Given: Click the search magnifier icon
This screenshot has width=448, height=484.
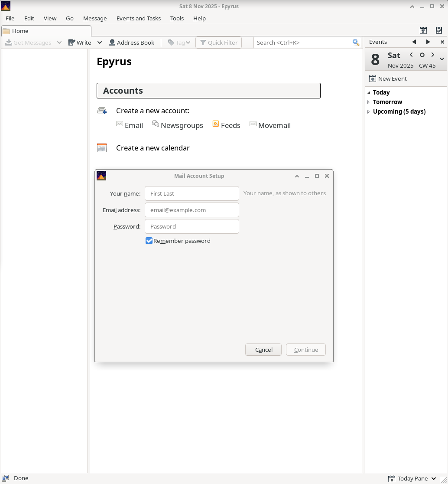Looking at the screenshot, I should (x=356, y=43).
